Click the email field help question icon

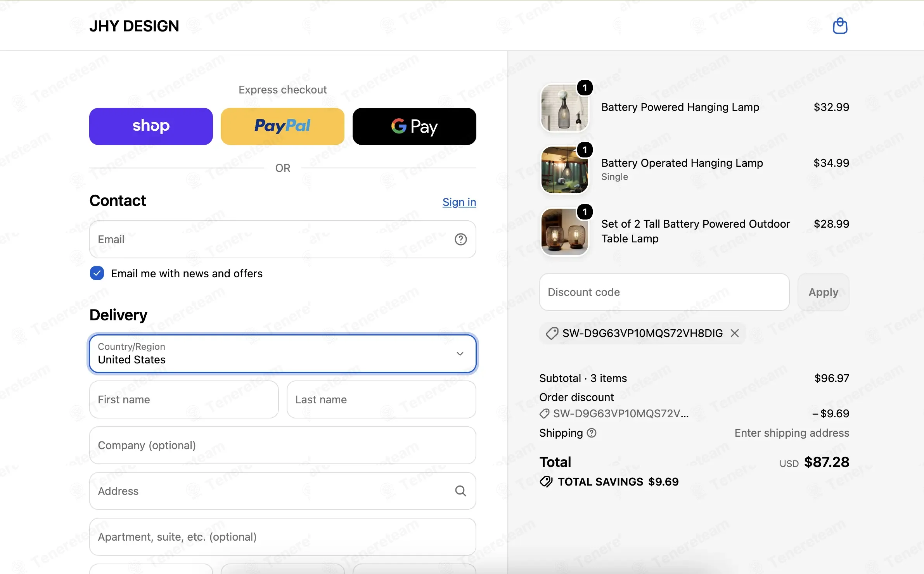460,239
